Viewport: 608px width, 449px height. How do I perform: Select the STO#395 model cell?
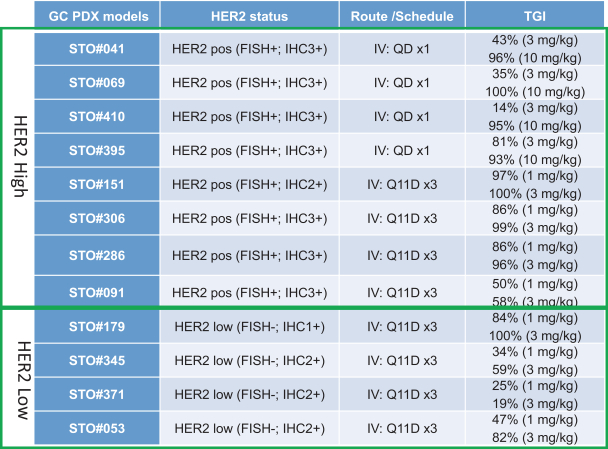pos(96,151)
